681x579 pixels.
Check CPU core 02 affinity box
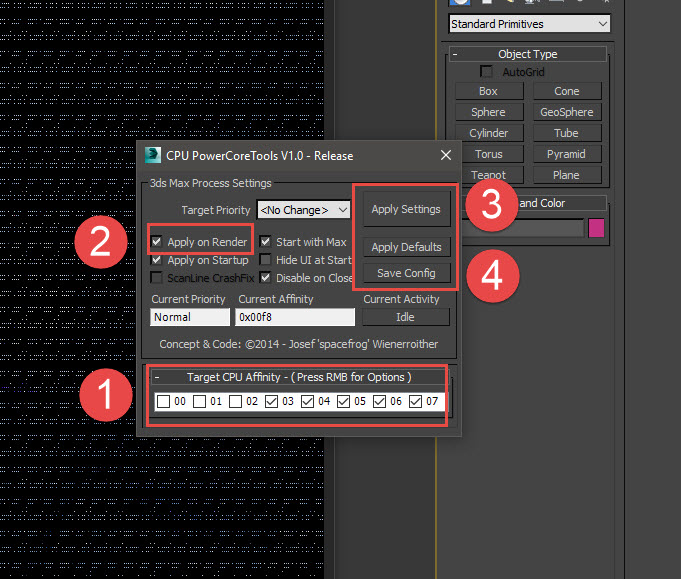pos(235,401)
